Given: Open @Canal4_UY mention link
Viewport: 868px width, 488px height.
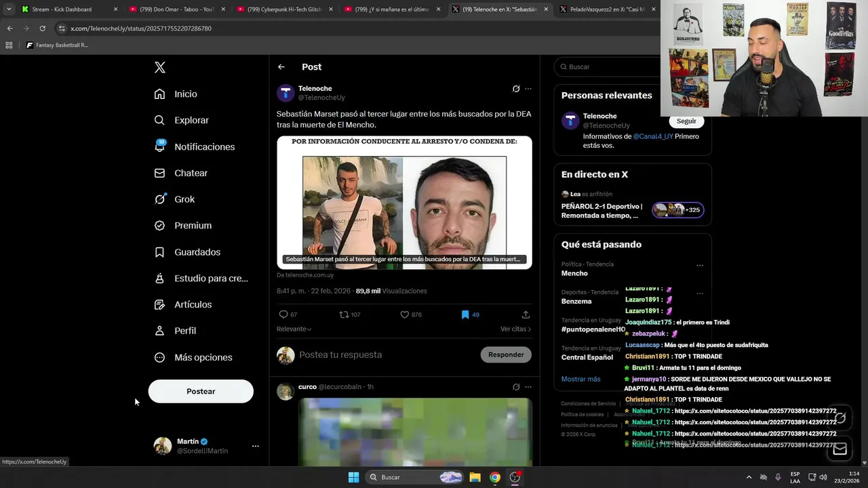Looking at the screenshot, I should click(653, 136).
